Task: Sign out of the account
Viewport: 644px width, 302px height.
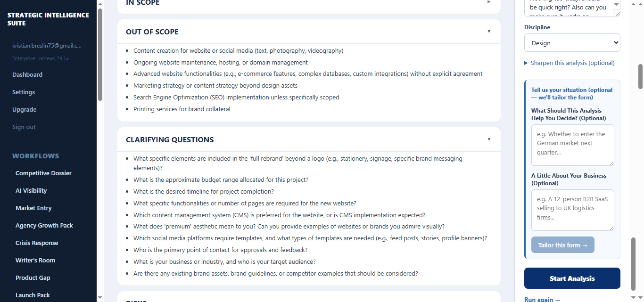Action: tap(24, 127)
